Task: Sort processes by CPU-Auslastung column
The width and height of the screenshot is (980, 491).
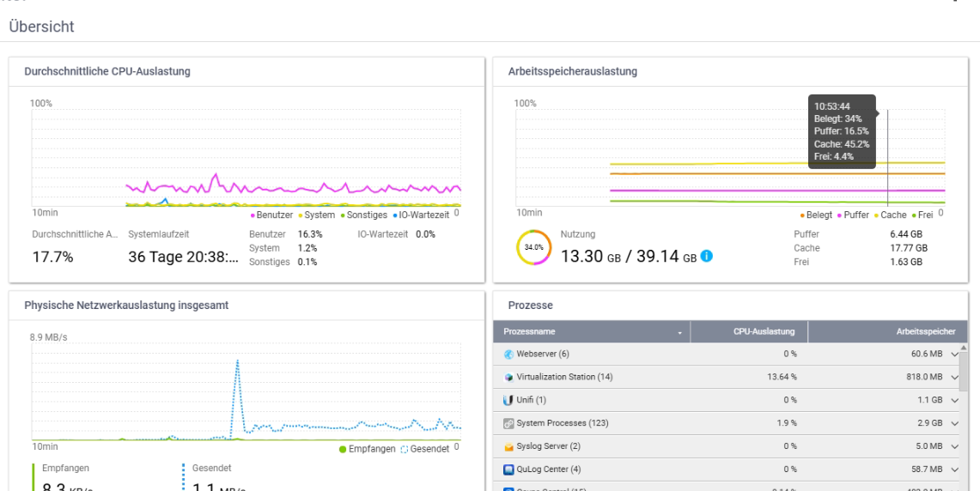Action: pyautogui.click(x=749, y=331)
